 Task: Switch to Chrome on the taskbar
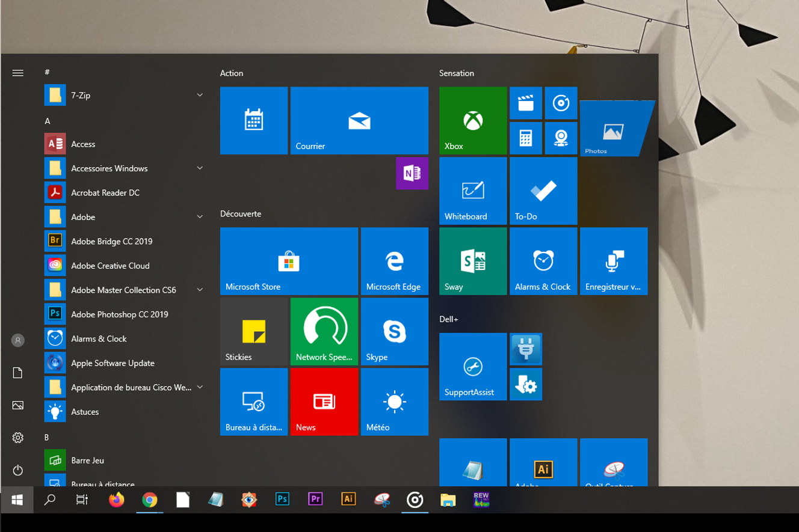pos(149,500)
